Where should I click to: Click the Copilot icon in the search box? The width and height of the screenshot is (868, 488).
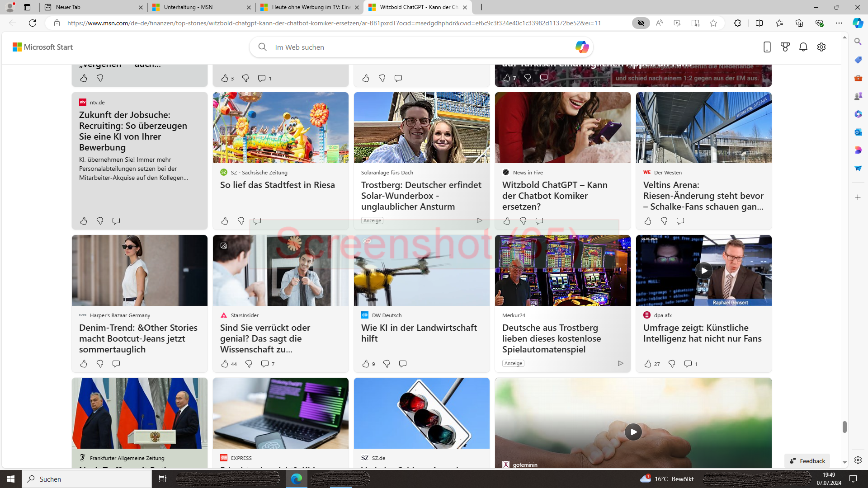(582, 47)
